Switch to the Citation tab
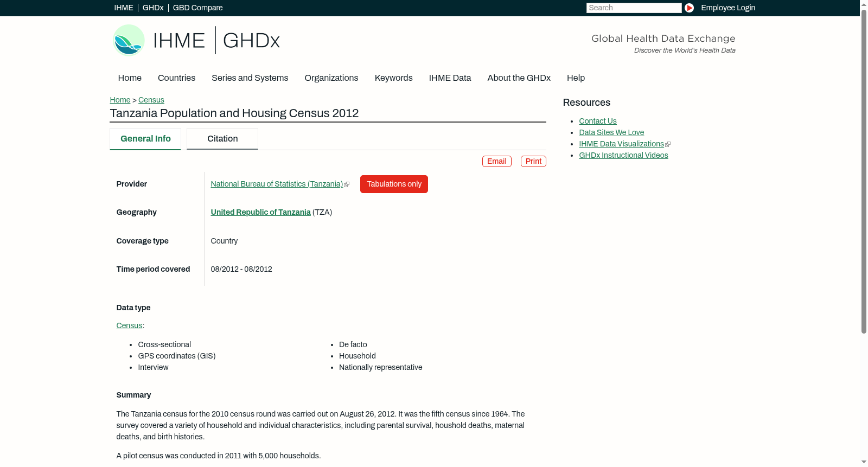Image resolution: width=868 pixels, height=467 pixels. [x=222, y=139]
